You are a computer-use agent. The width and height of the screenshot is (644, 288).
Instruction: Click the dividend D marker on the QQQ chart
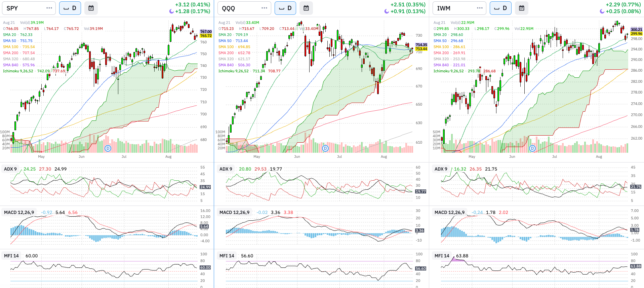pyautogui.click(x=325, y=148)
